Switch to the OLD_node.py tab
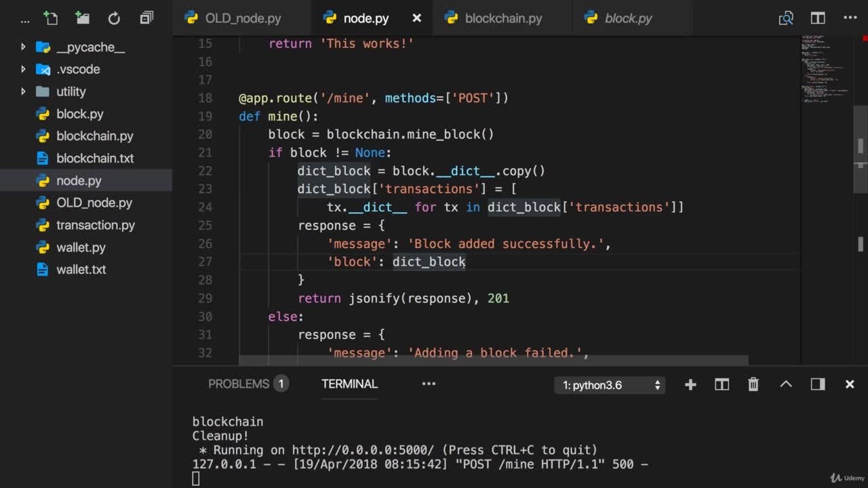 click(x=242, y=18)
